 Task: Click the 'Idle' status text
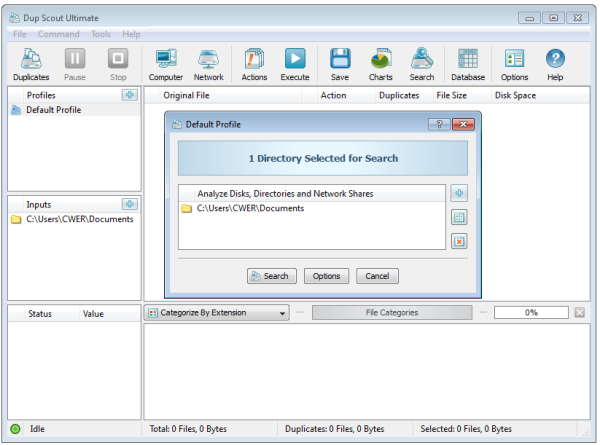37,429
